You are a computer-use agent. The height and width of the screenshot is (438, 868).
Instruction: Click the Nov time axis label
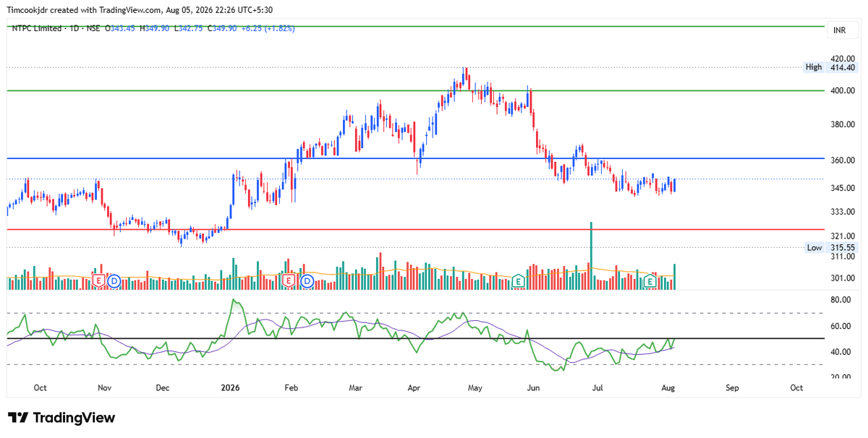click(104, 388)
